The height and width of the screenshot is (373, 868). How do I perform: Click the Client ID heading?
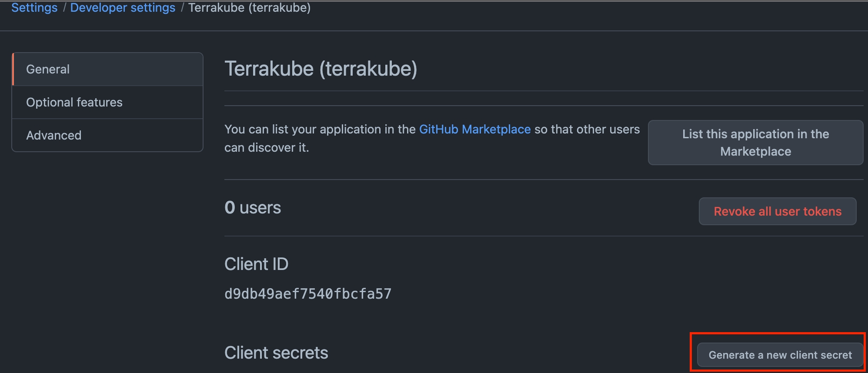256,264
